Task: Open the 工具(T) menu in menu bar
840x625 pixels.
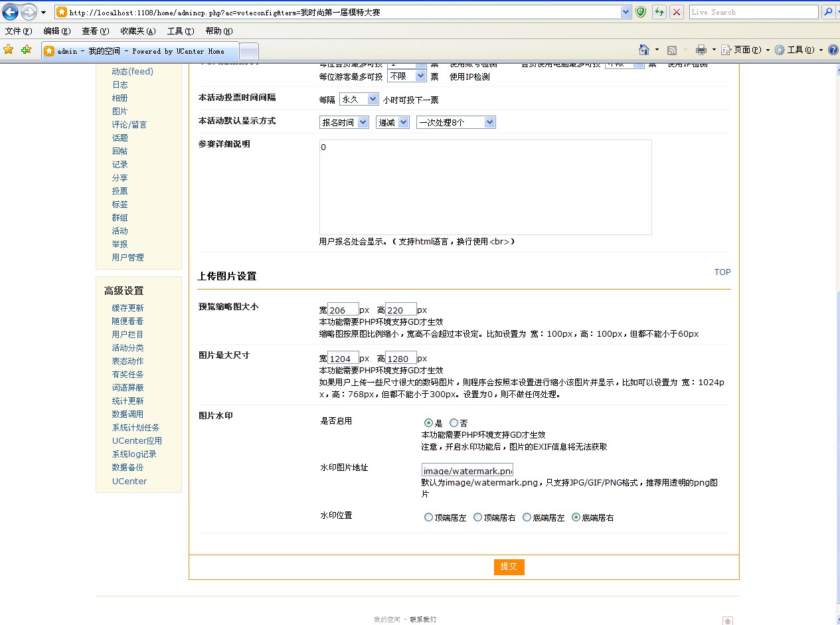Action: pyautogui.click(x=181, y=31)
